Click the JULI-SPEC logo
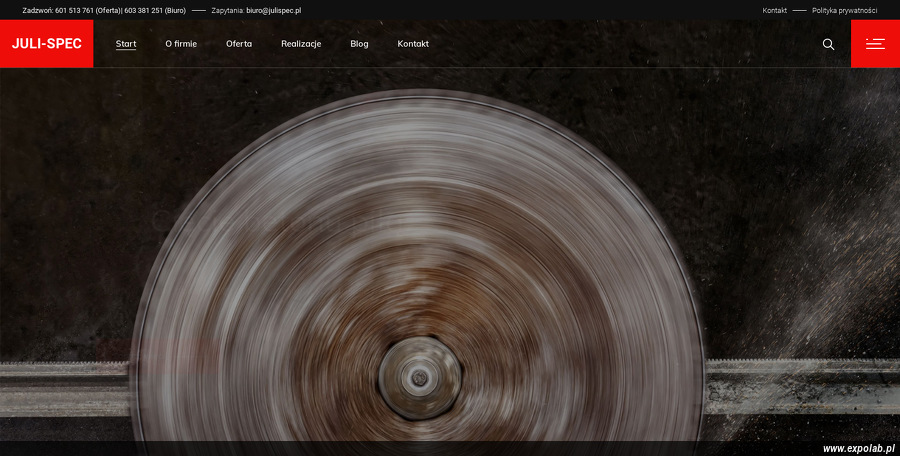 coord(46,44)
